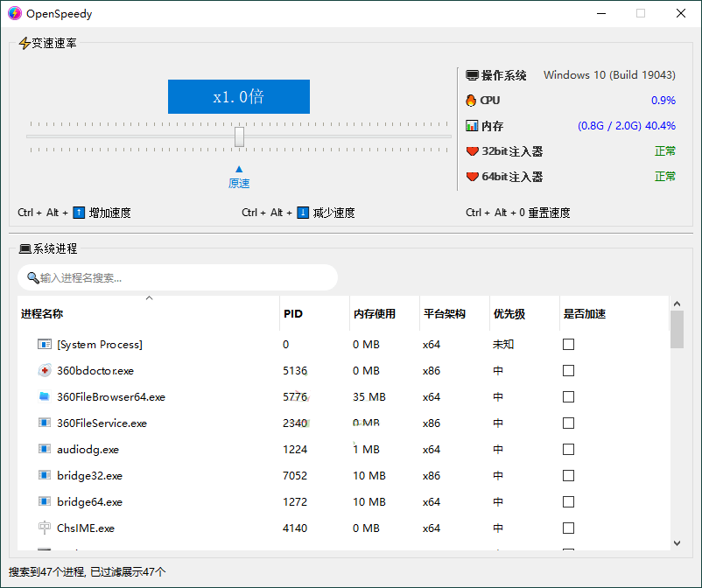Click the audiodg.exe process icon
Viewport: 702px width, 588px height.
45,449
